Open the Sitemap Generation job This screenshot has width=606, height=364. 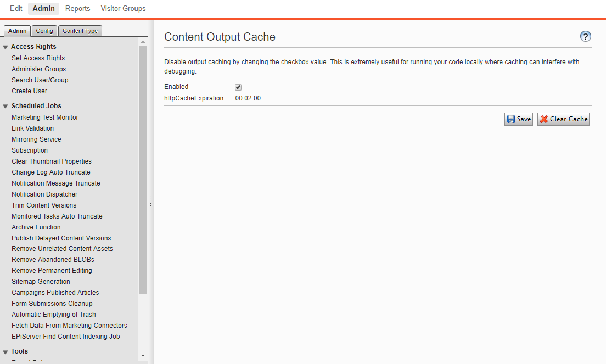pyautogui.click(x=41, y=281)
